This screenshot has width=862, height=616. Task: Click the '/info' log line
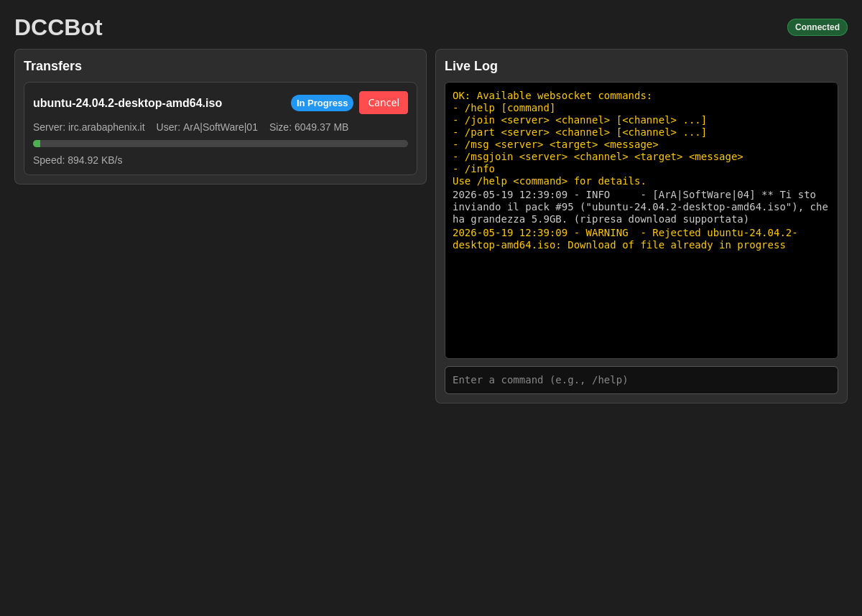click(473, 169)
